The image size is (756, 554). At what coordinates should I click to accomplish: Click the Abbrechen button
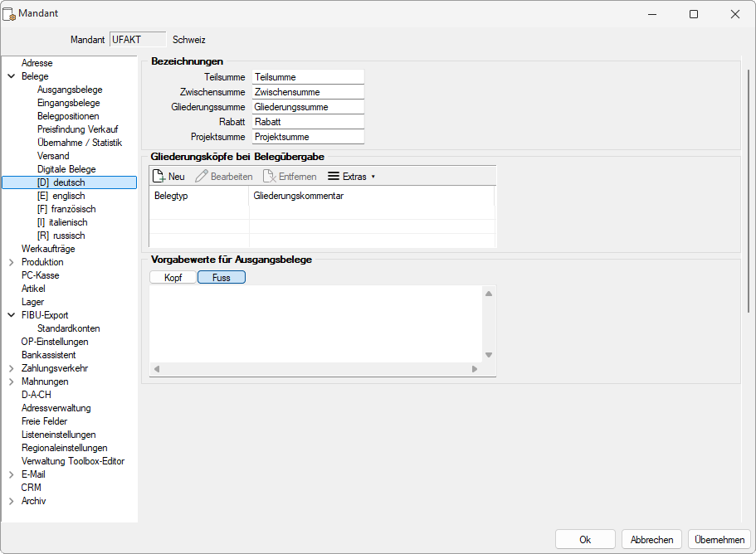point(651,539)
